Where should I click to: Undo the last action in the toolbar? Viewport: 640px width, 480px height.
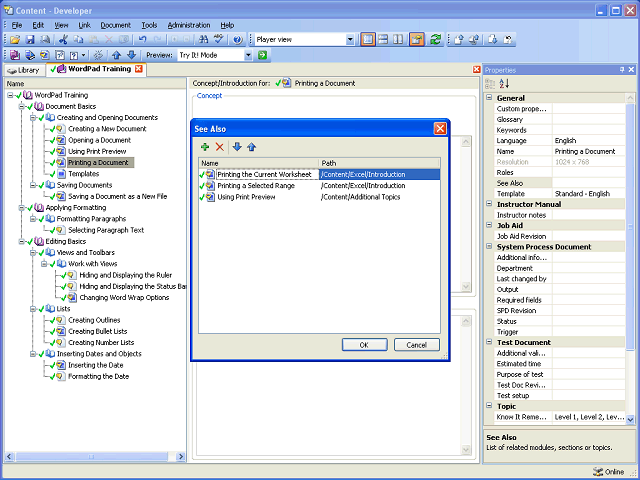coord(142,40)
